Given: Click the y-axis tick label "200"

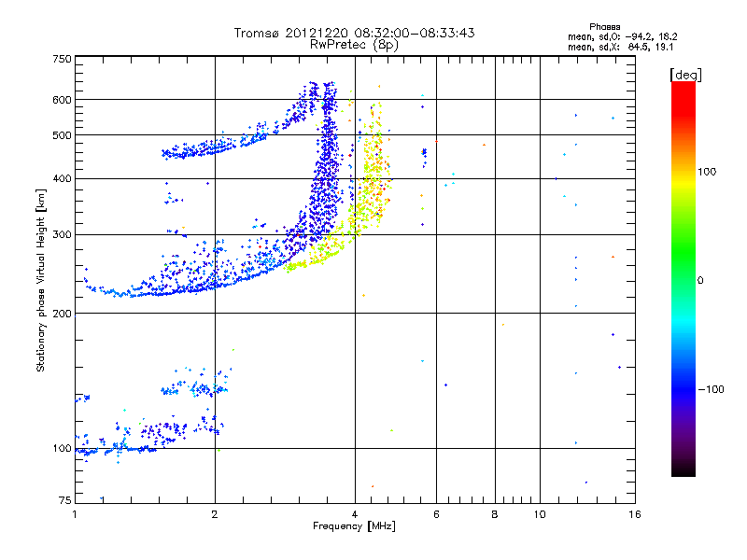Looking at the screenshot, I should point(63,314).
